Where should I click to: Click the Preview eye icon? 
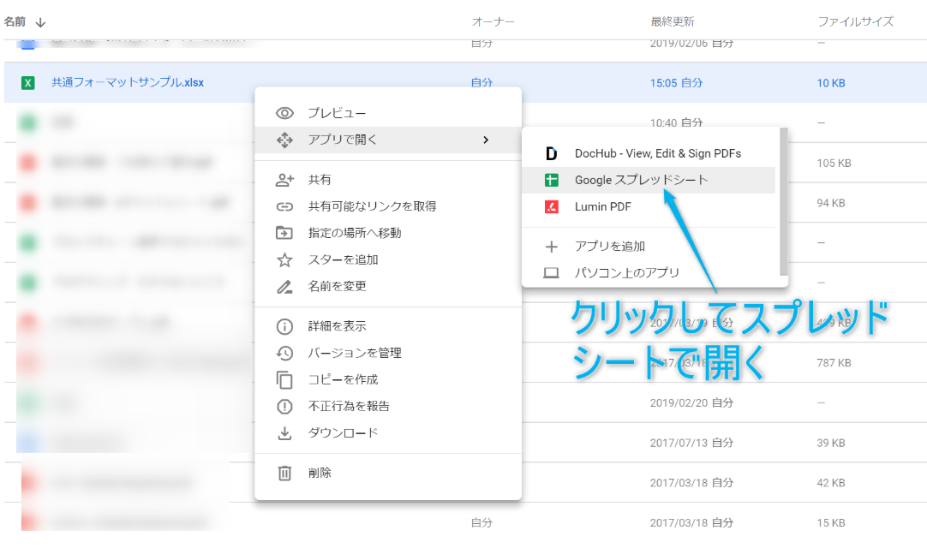point(284,113)
